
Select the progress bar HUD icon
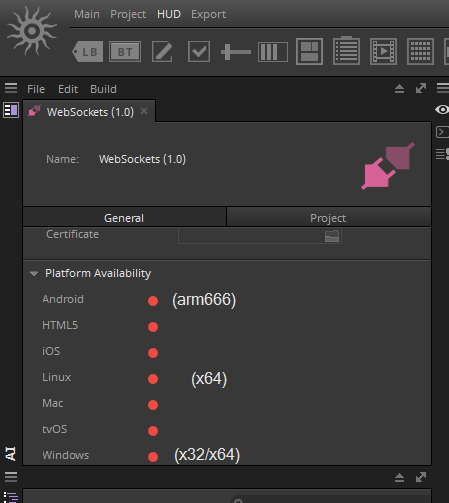(x=273, y=52)
